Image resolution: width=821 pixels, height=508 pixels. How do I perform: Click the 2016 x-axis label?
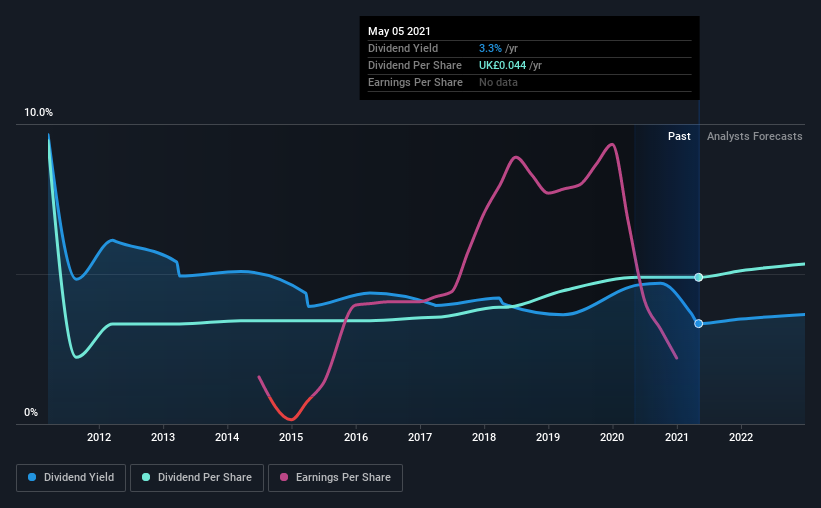click(x=356, y=437)
